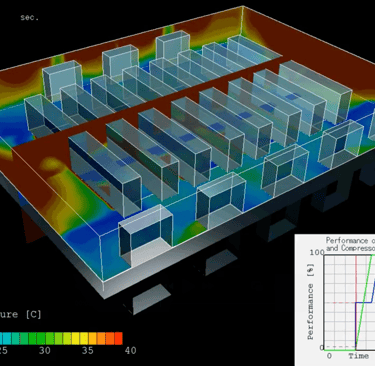Screen dimensions: 375x366
Task: Click the "40" legend value
Action: (x=130, y=351)
